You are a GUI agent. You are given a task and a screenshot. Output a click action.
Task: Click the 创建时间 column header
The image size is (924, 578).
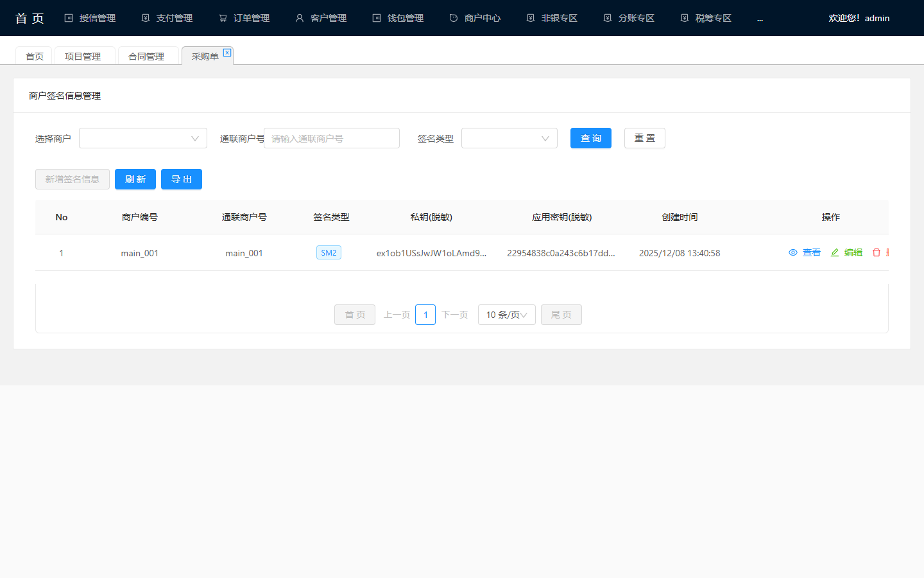pyautogui.click(x=680, y=217)
